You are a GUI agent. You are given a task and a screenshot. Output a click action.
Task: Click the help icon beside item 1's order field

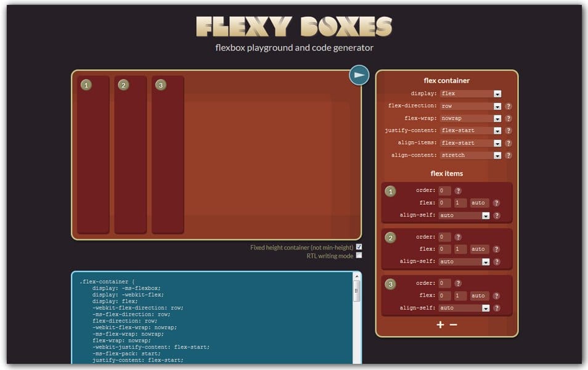click(457, 191)
